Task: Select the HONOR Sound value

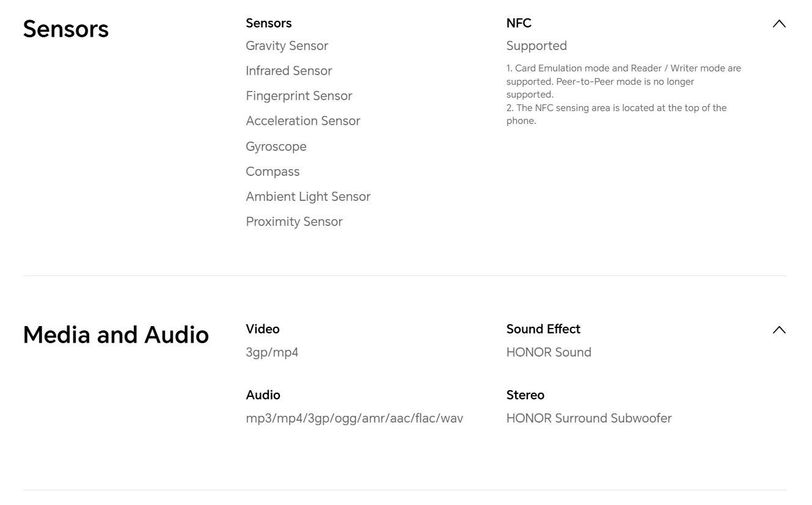Action: [549, 352]
